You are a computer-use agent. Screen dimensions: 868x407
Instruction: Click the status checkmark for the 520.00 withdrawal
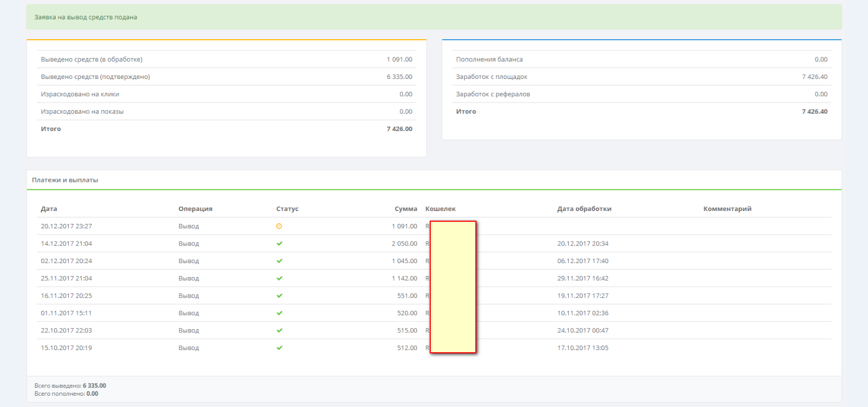[x=279, y=313]
